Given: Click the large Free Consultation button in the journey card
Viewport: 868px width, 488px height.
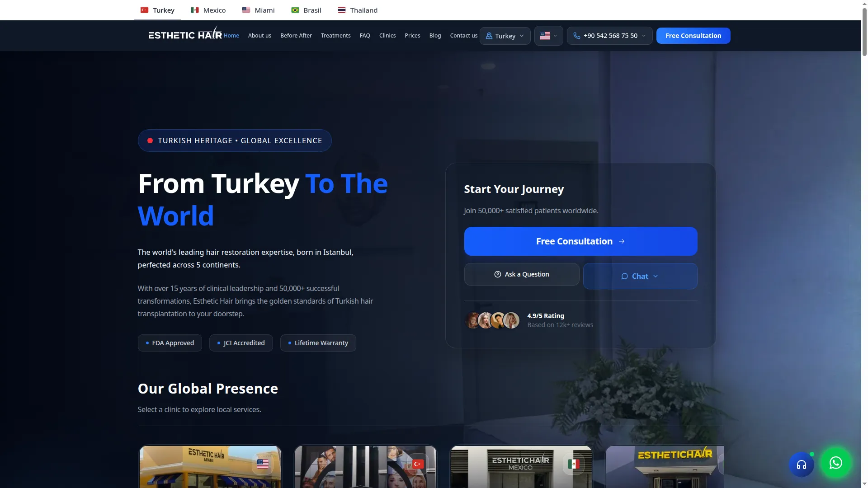Looking at the screenshot, I should point(580,241).
